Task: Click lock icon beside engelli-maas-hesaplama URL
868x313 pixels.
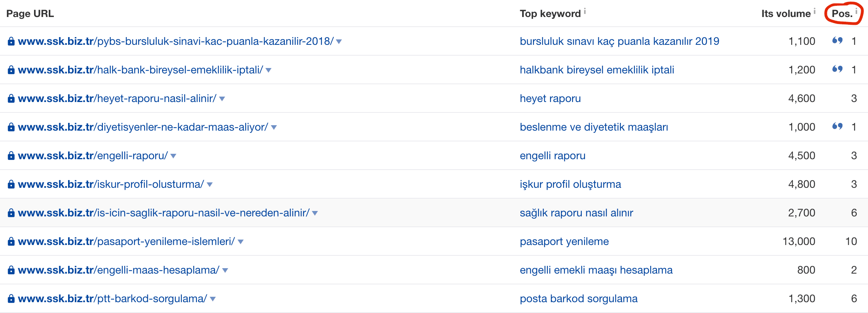Action: [x=11, y=270]
